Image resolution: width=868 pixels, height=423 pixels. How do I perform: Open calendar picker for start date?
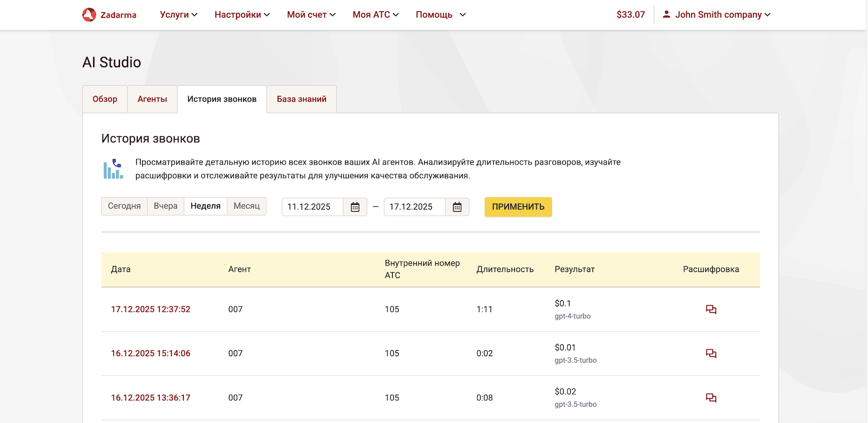(x=355, y=207)
